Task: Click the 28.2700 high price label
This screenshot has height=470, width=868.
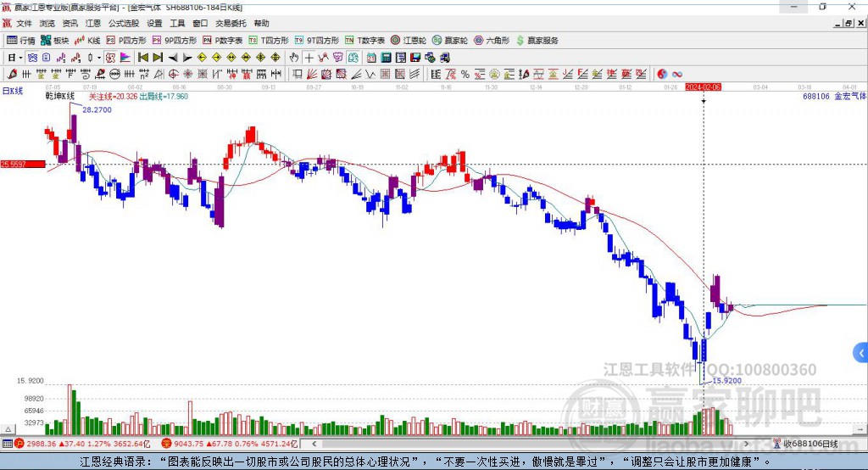Action: pos(97,109)
